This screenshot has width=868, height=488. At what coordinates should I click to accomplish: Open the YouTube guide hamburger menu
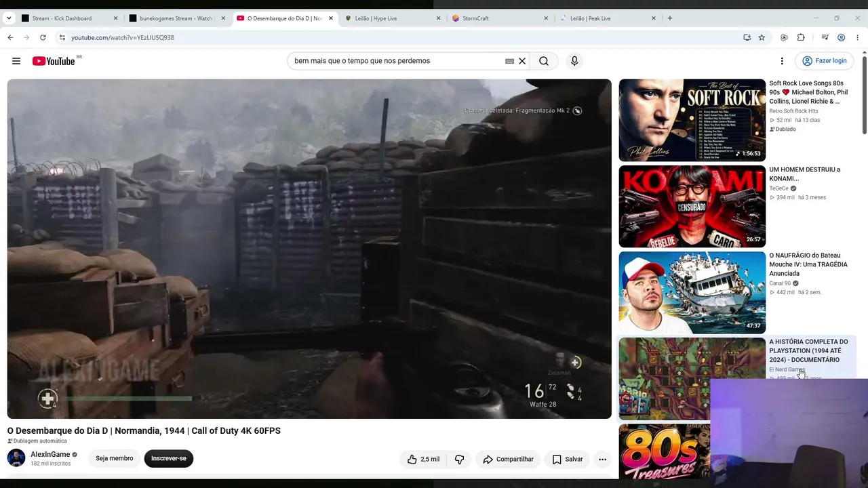(x=16, y=61)
